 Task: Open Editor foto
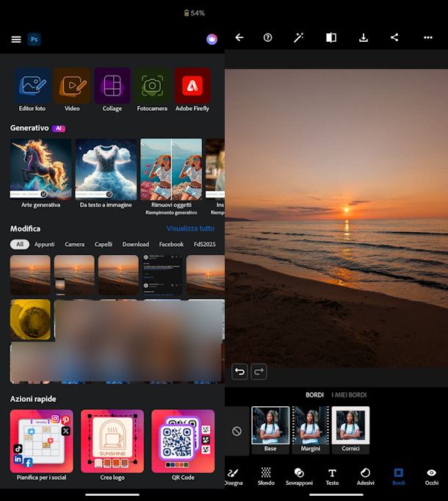(32, 90)
